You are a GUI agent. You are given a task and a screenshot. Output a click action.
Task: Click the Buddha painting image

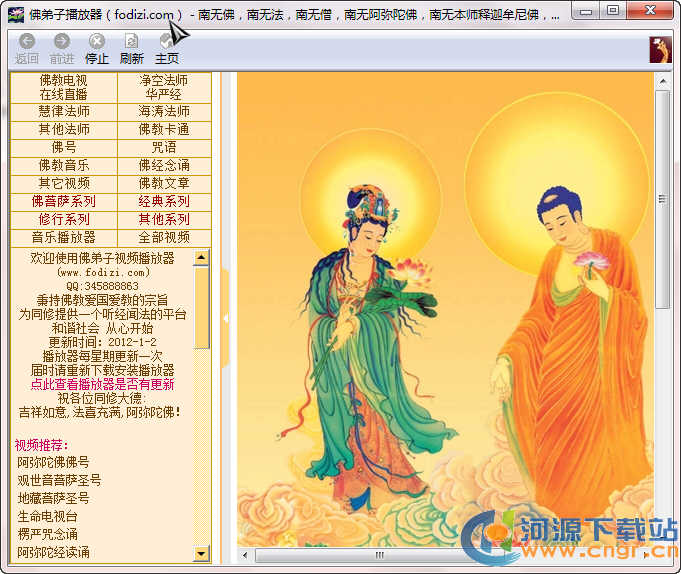pos(445,309)
